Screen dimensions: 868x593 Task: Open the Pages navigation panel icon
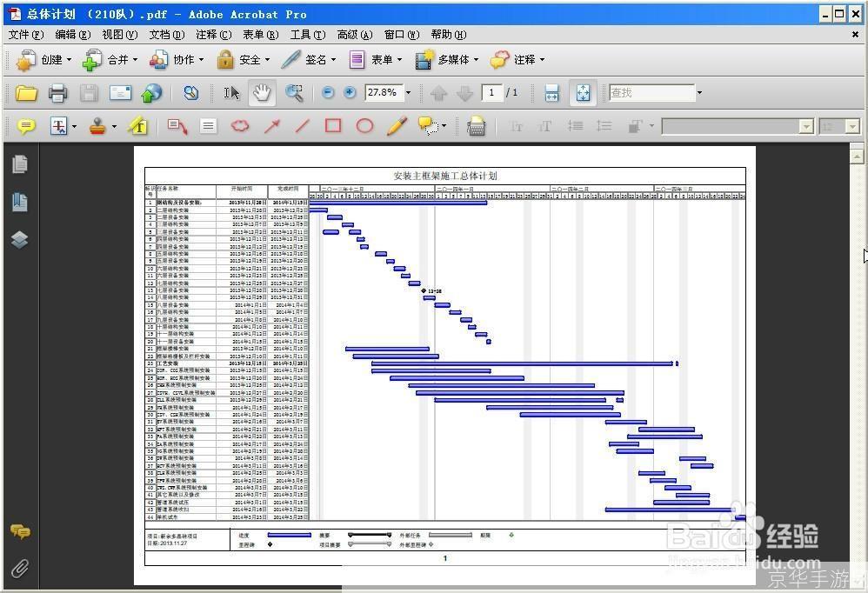click(20, 163)
